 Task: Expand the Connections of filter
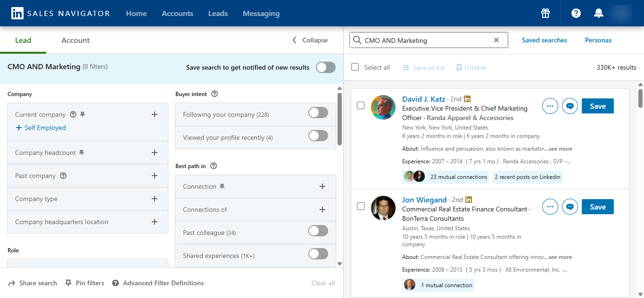[322, 209]
